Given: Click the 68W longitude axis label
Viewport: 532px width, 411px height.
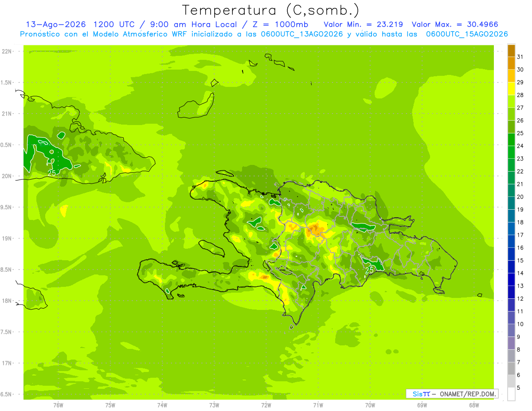Looking at the screenshot, I should pos(474,405).
